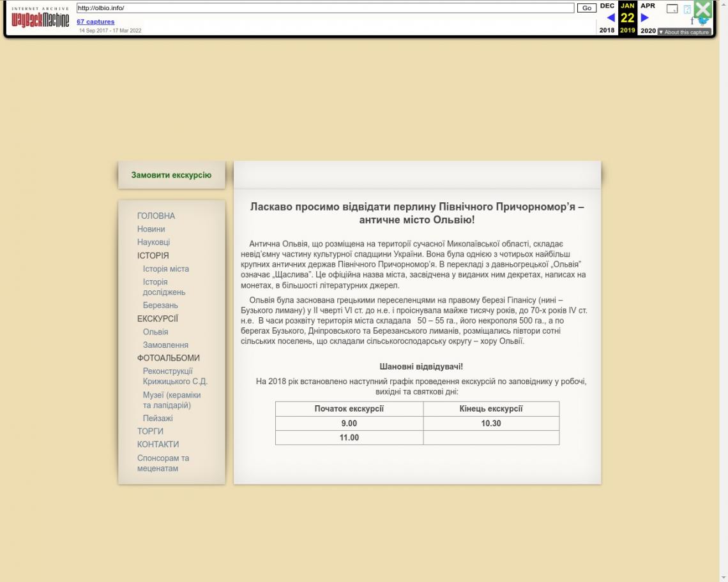Click the capture screenshot icon in toolbar
The height and width of the screenshot is (582, 728).
672,9
